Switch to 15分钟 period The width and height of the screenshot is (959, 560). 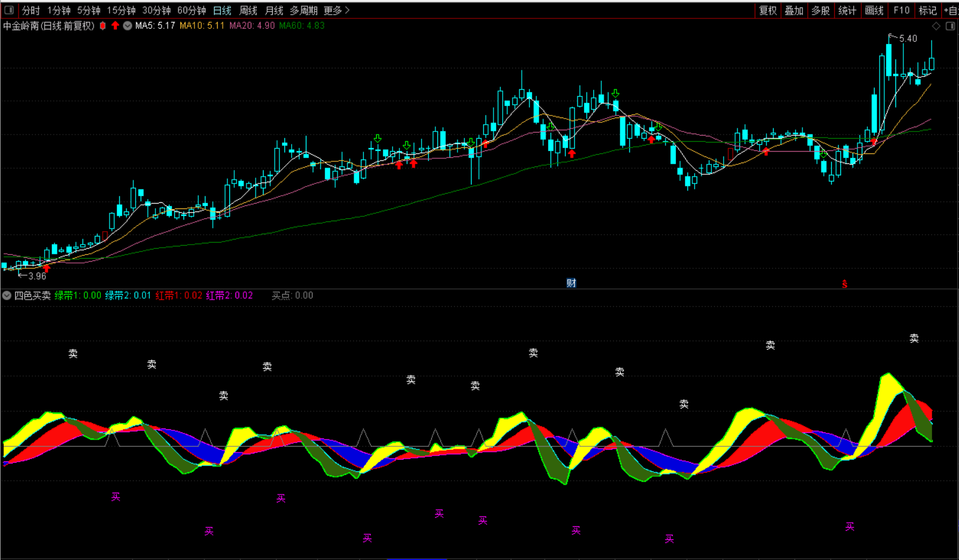pyautogui.click(x=121, y=10)
